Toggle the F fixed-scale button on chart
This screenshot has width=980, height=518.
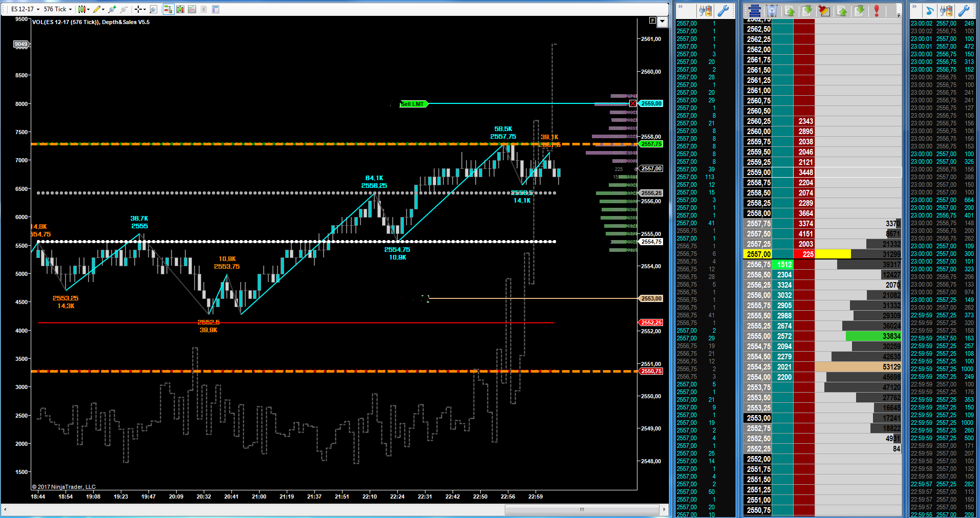[x=652, y=20]
